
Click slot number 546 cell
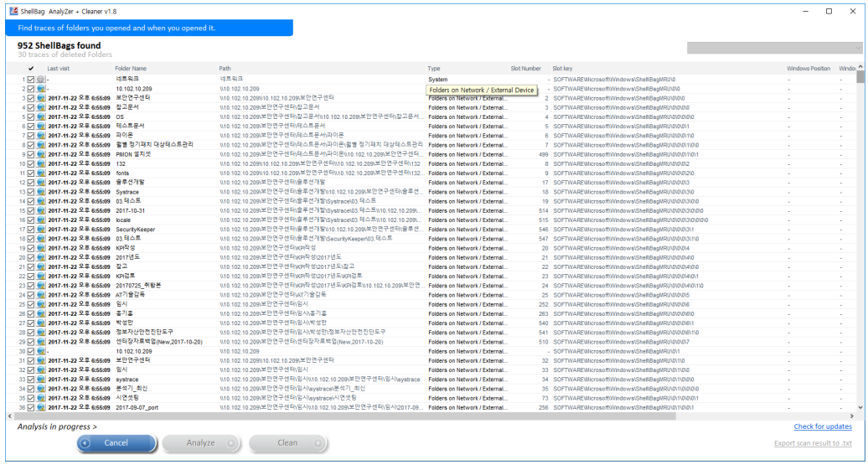pos(543,230)
